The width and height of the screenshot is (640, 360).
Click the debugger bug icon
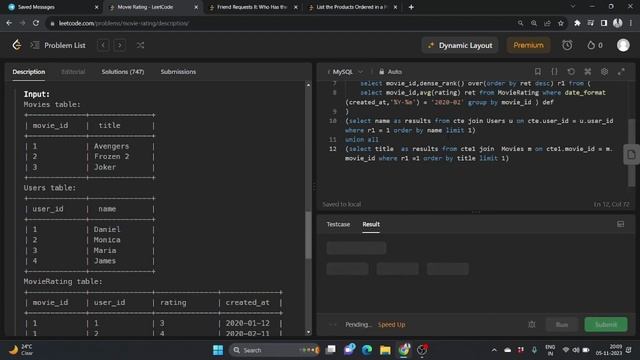click(531, 324)
